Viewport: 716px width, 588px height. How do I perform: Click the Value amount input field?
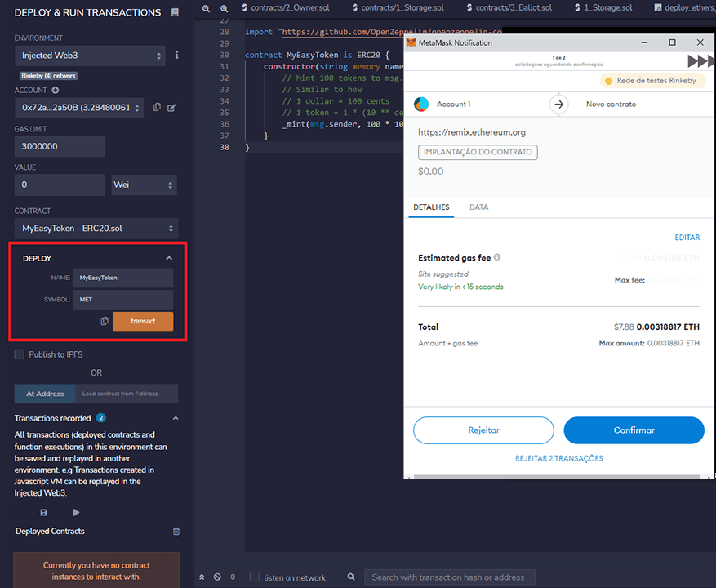(x=60, y=185)
